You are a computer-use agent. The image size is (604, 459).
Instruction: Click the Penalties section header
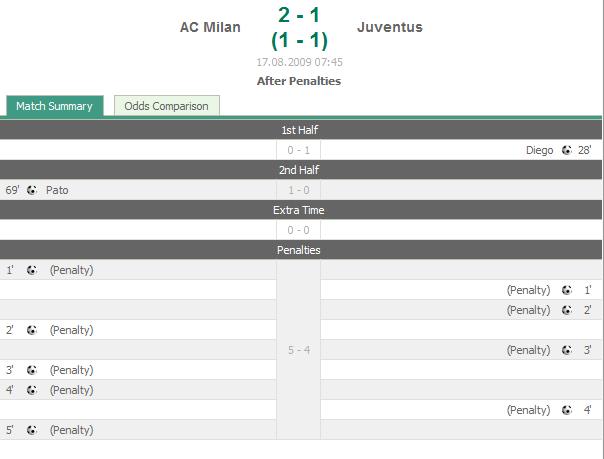301,250
